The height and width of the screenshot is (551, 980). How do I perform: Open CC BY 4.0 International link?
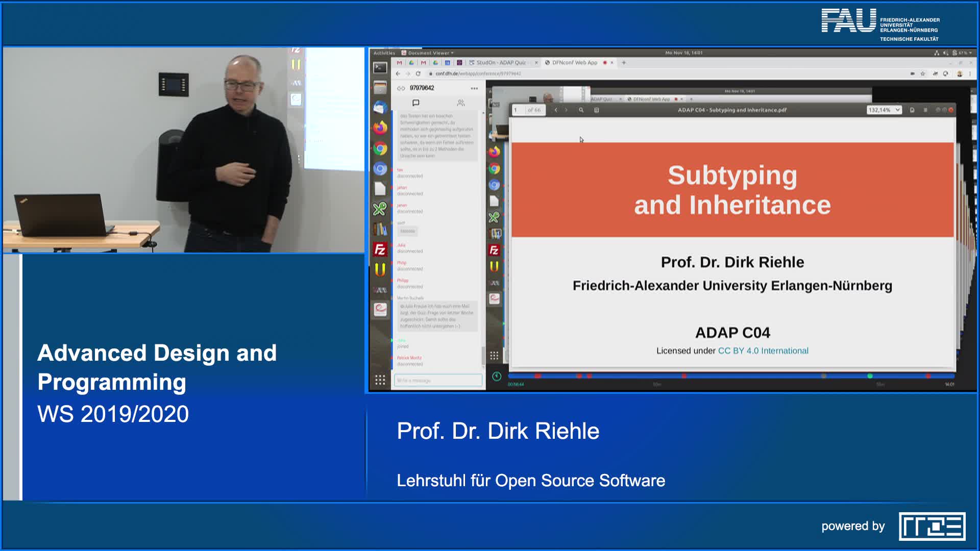[763, 350]
